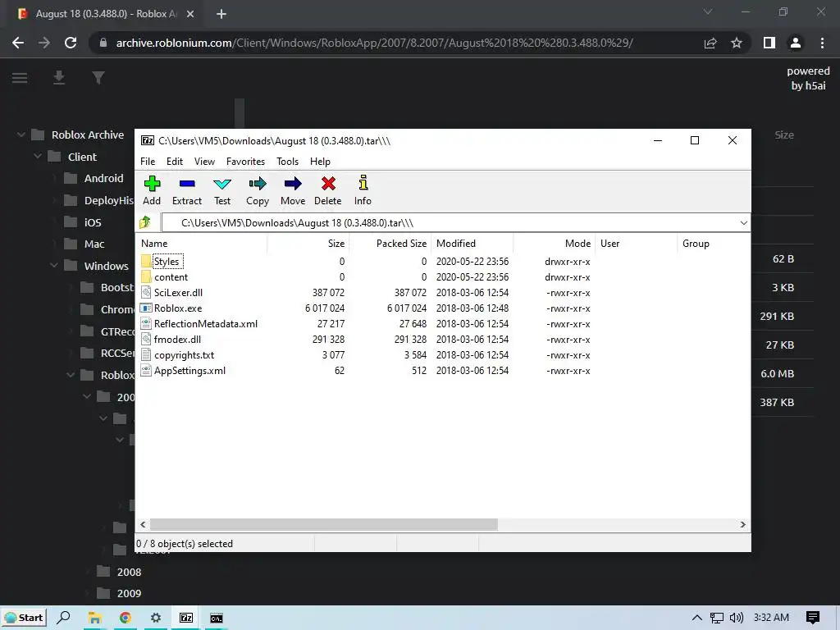Open the notification center icon
This screenshot has height=630, width=840.
813,618
